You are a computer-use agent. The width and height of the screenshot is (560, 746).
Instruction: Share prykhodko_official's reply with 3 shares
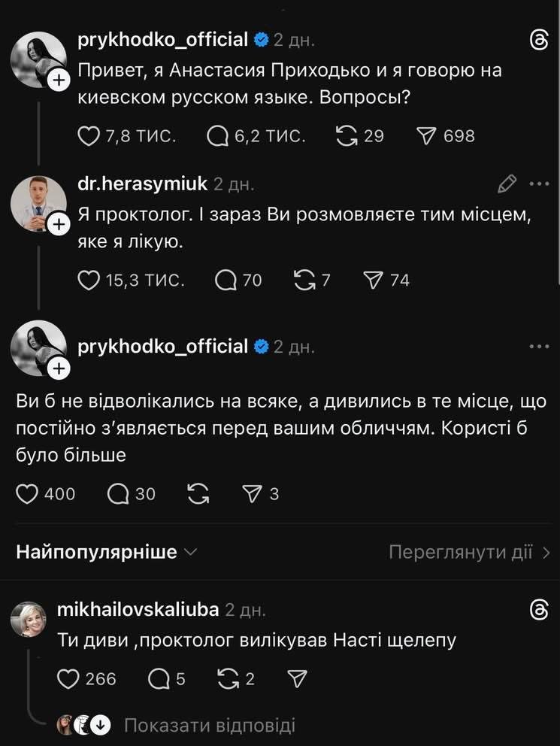(250, 494)
